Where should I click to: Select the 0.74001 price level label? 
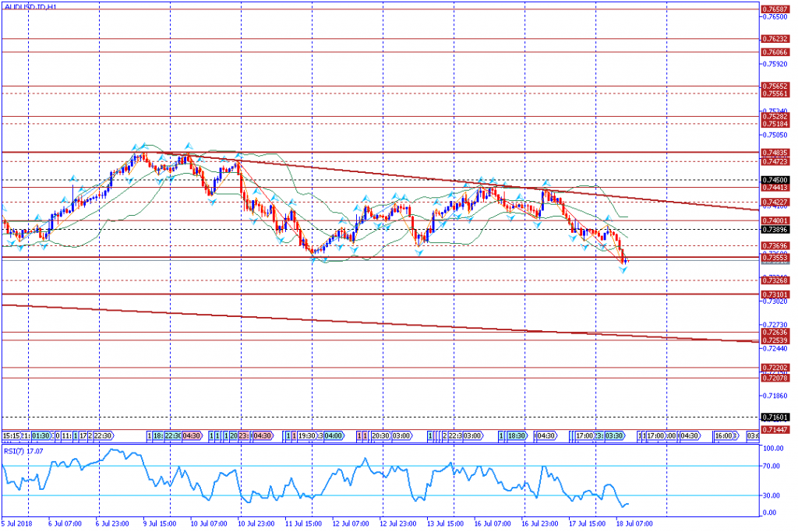775,220
